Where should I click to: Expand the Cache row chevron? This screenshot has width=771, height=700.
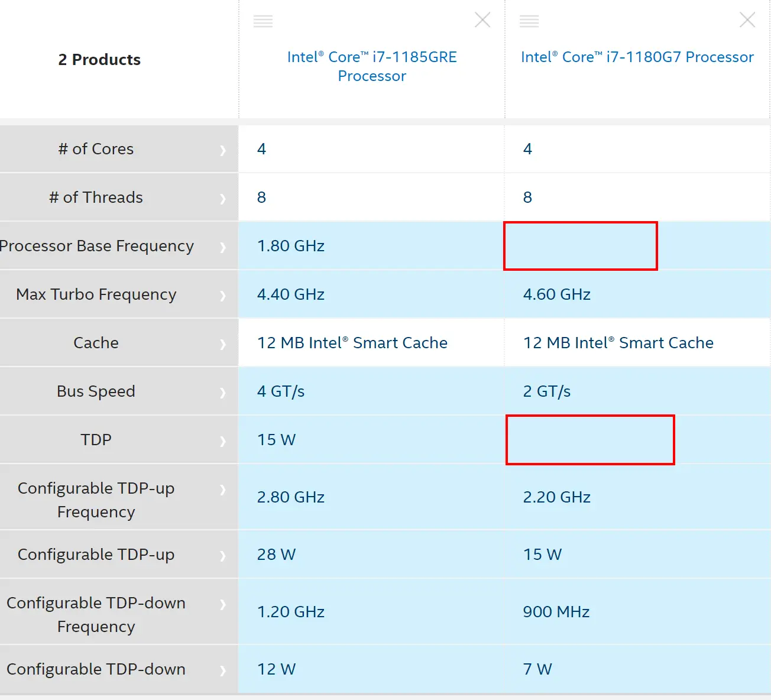click(x=223, y=344)
